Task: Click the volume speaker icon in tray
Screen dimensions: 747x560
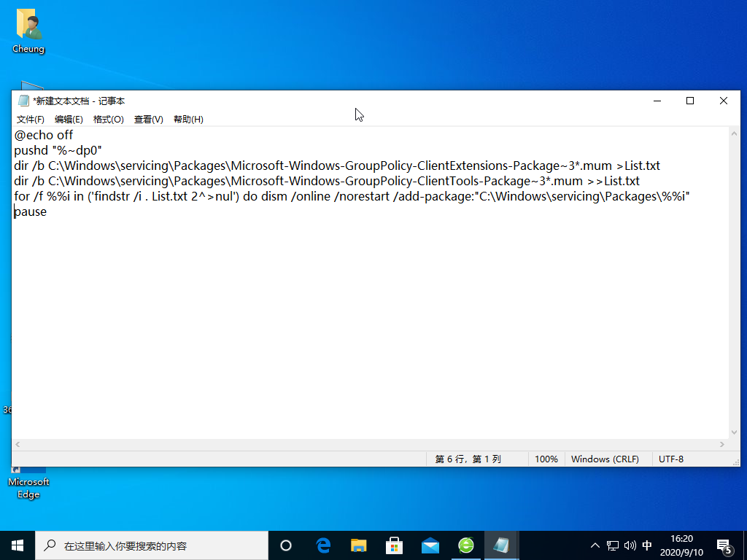Action: click(630, 545)
